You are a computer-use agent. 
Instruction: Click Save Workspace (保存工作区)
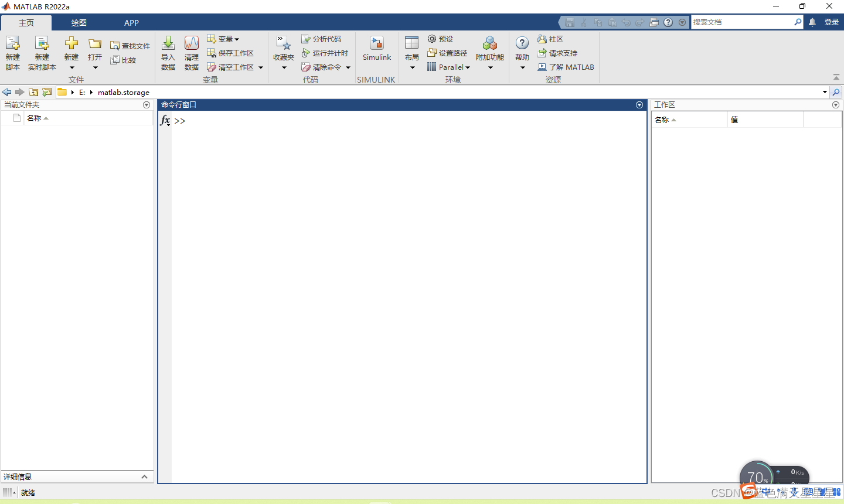click(x=230, y=53)
